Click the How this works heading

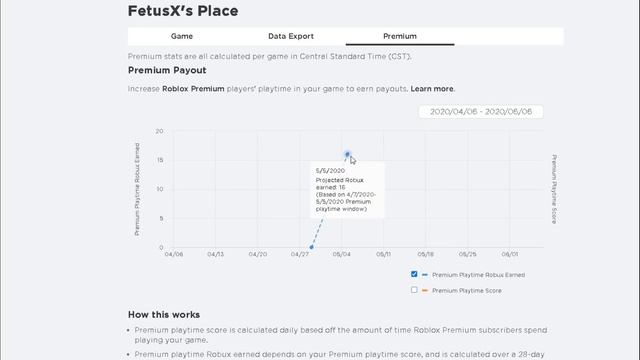(164, 315)
